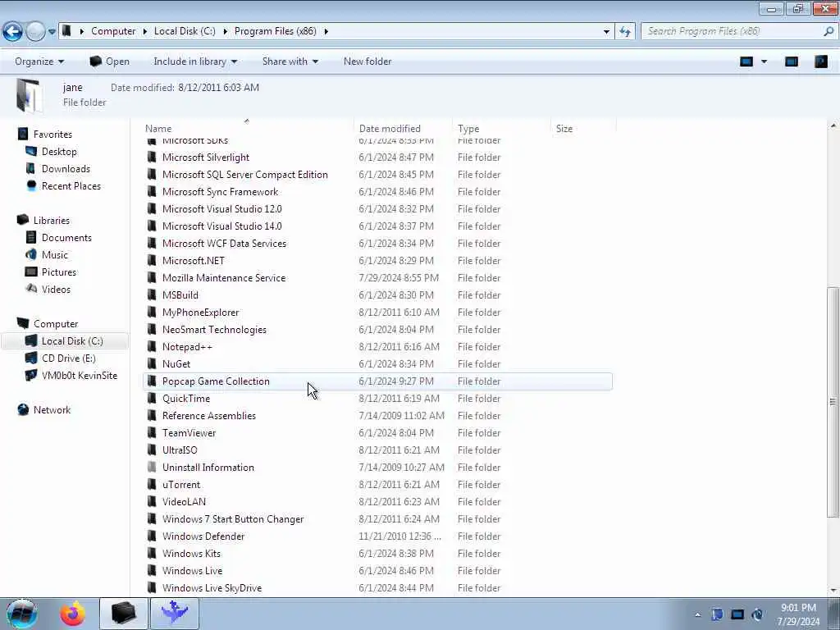
Task: Click Program Files (x86) breadcrumb segment
Action: pos(276,31)
